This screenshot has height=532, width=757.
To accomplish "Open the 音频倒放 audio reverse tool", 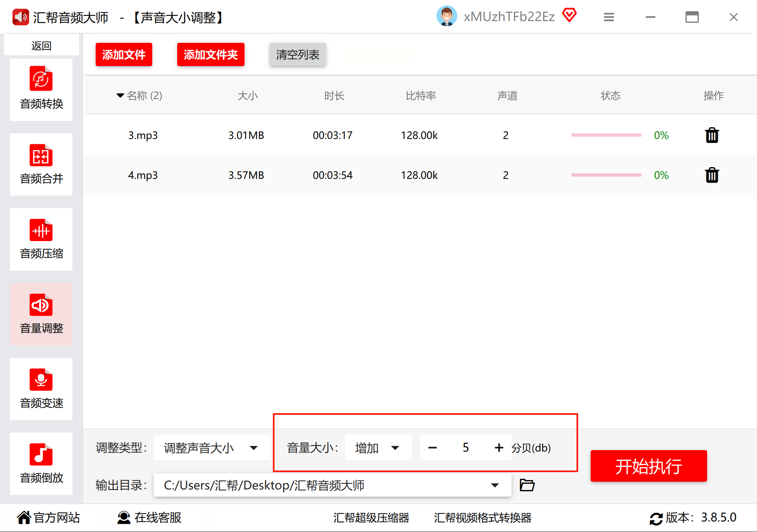I will [41, 464].
